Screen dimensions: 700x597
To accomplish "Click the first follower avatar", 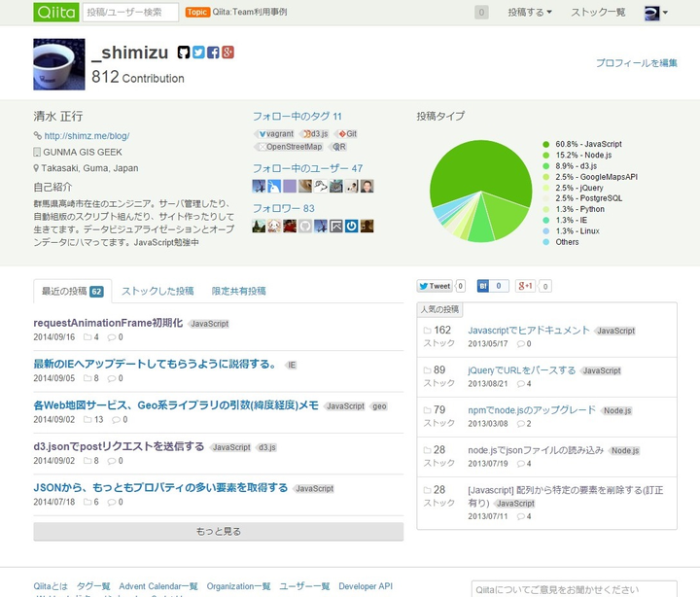I will [259, 226].
